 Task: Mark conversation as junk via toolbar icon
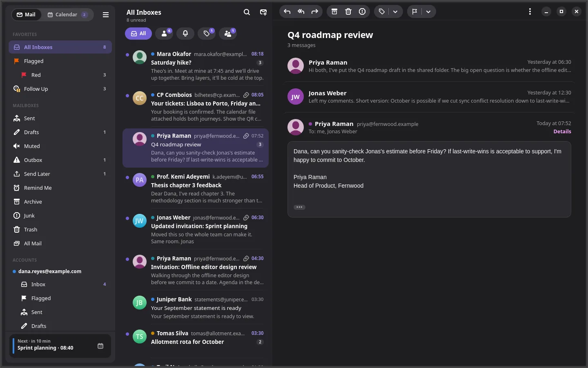362,11
